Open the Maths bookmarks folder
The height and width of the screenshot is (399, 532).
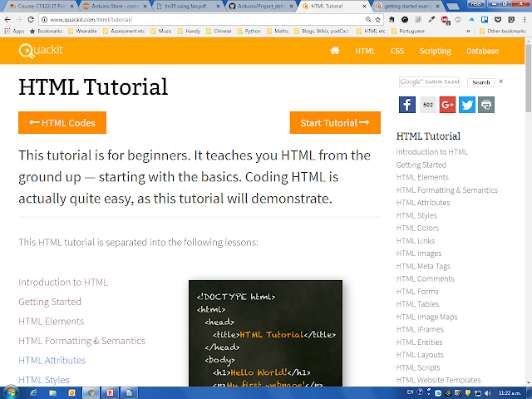[278, 32]
